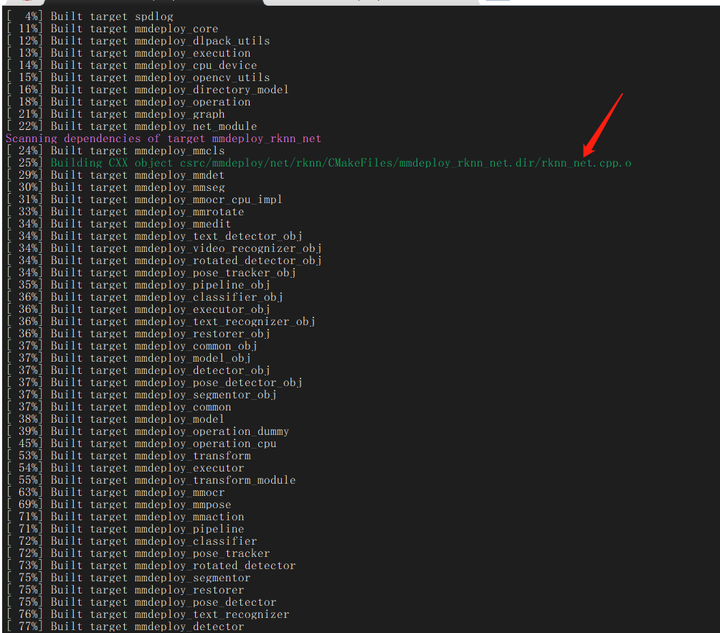Select 'Built target mmdeploy_mmrotate' line
720x633 pixels.
[x=125, y=212]
